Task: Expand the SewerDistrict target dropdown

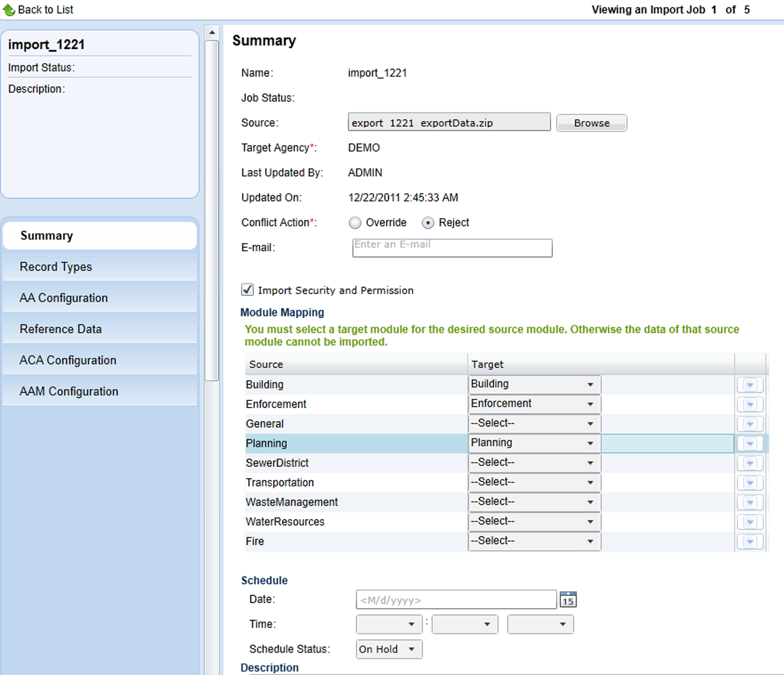Action: 534,463
